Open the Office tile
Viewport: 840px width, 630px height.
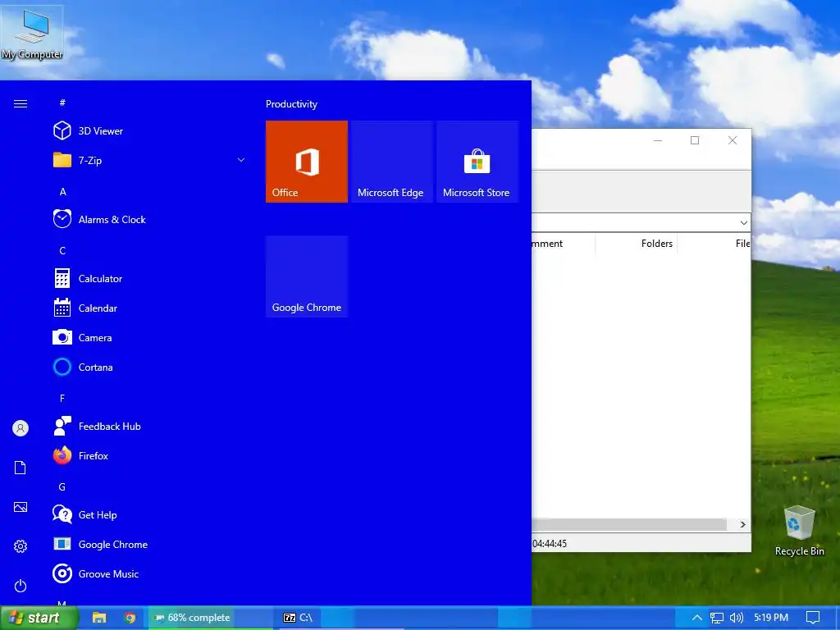pos(307,162)
